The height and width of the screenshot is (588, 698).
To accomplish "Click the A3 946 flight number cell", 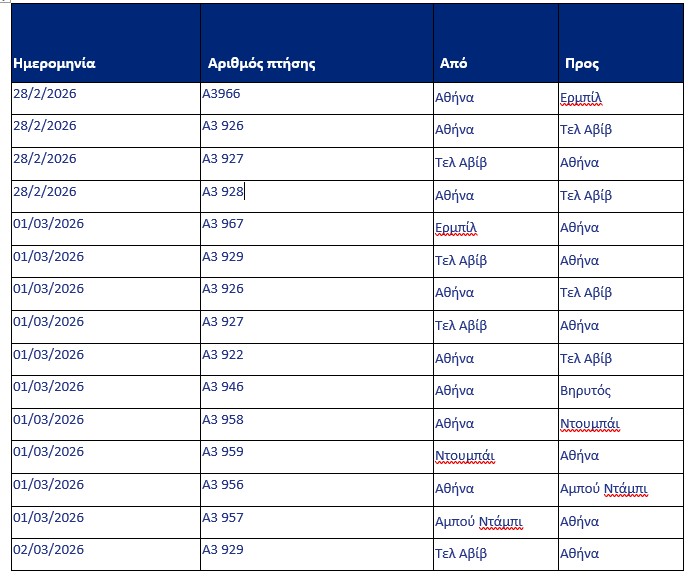I will [x=317, y=392].
